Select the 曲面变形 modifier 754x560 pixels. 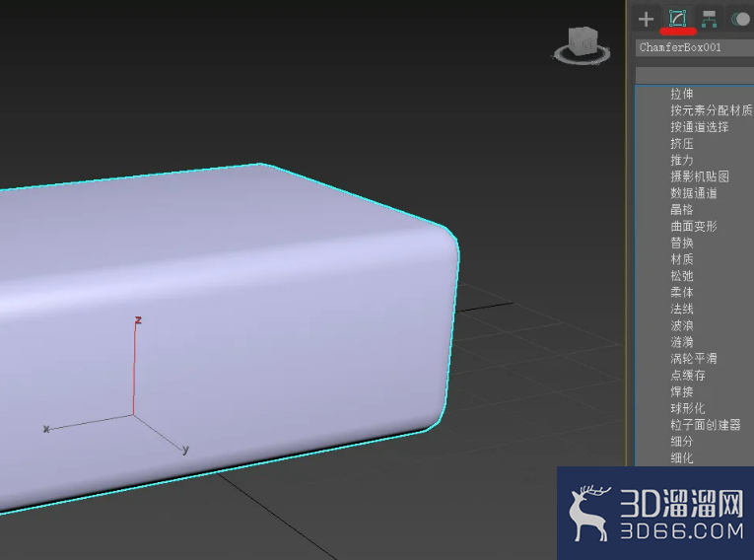[694, 226]
